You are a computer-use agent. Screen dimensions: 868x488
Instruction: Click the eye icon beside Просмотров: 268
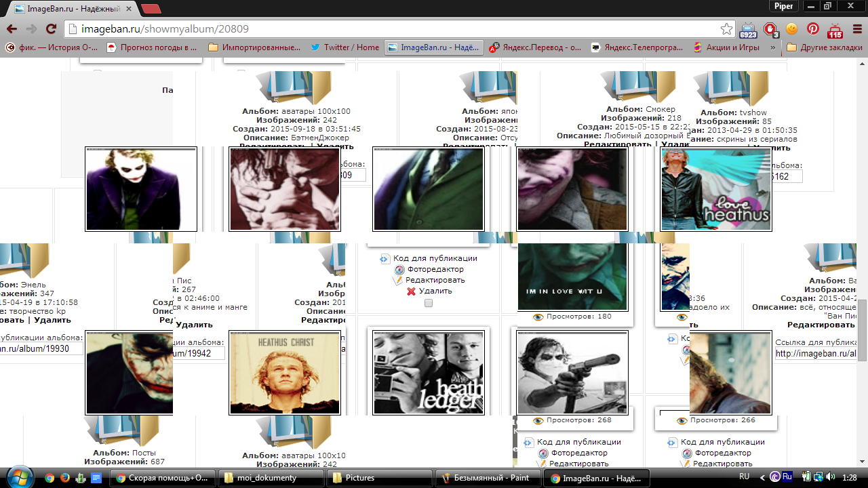point(538,420)
